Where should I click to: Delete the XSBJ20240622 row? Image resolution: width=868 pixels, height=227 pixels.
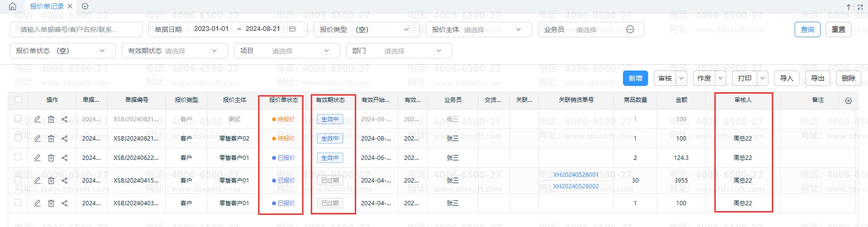pos(51,157)
